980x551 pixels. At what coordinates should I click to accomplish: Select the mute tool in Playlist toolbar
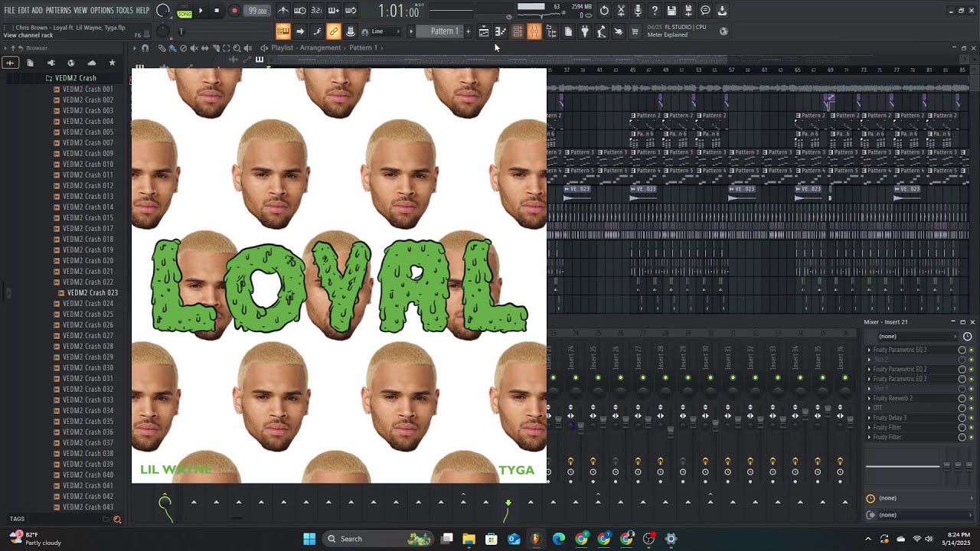point(194,47)
